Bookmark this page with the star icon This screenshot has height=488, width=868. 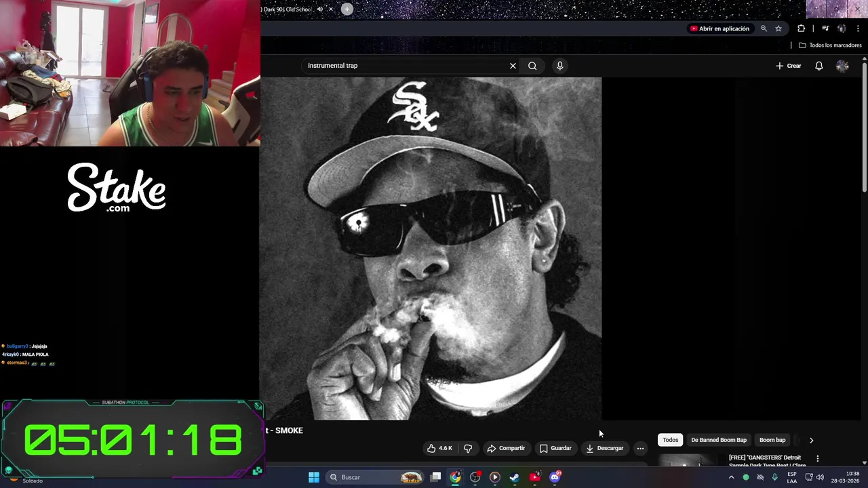click(x=778, y=28)
